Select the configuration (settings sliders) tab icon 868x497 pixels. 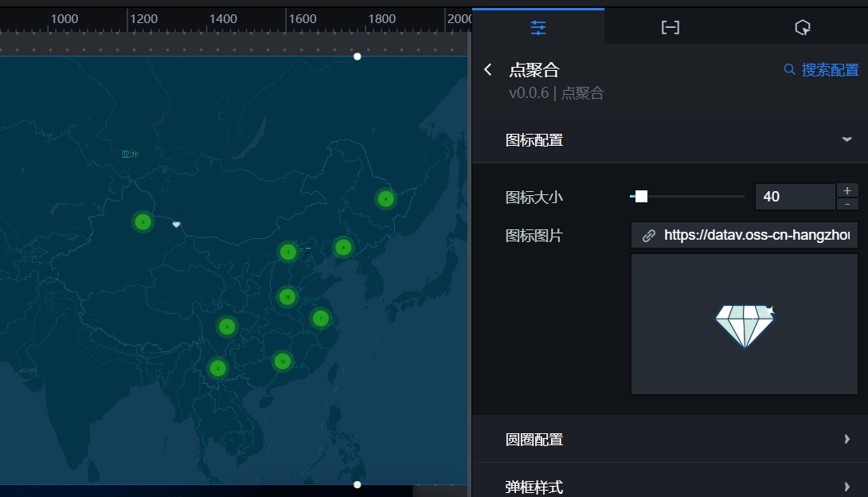[538, 26]
